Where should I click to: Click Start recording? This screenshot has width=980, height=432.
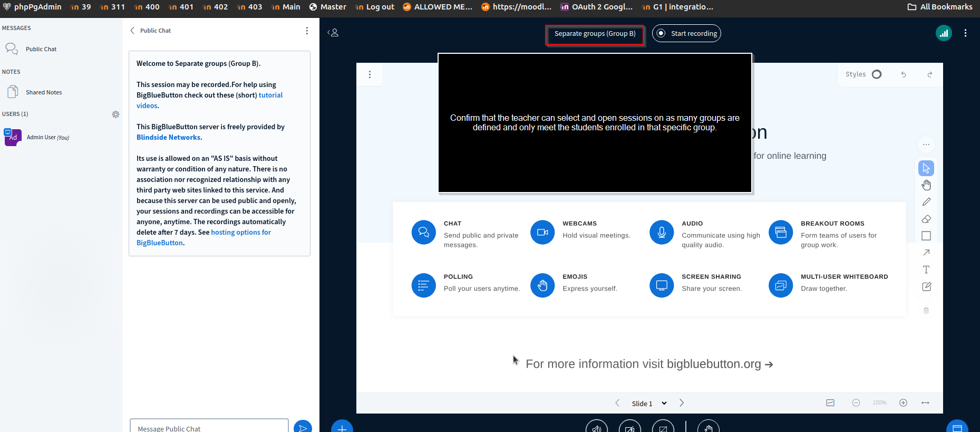tap(686, 33)
